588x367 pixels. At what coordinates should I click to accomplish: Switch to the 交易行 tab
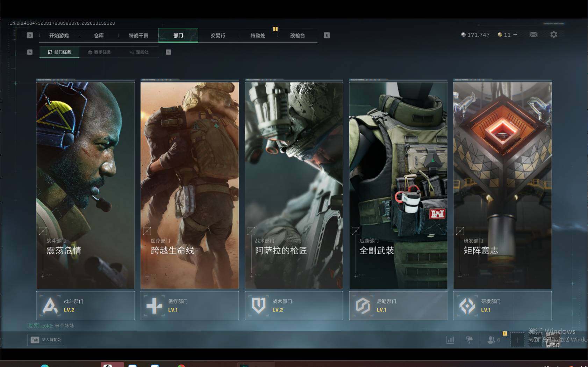click(218, 35)
